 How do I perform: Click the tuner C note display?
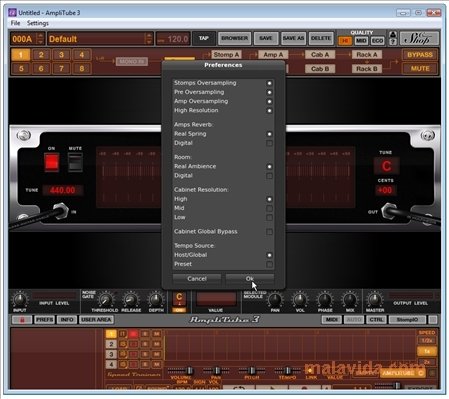click(x=386, y=166)
